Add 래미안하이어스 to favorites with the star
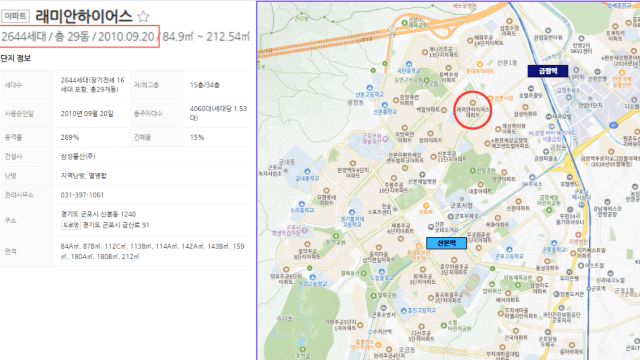The width and height of the screenshot is (640, 360). coord(143,16)
